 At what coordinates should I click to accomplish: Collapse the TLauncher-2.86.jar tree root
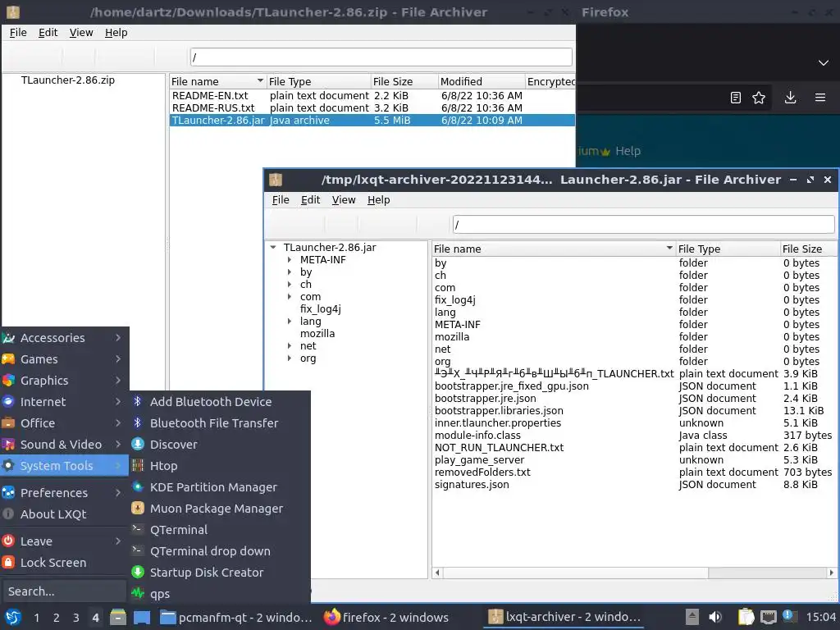coord(273,248)
